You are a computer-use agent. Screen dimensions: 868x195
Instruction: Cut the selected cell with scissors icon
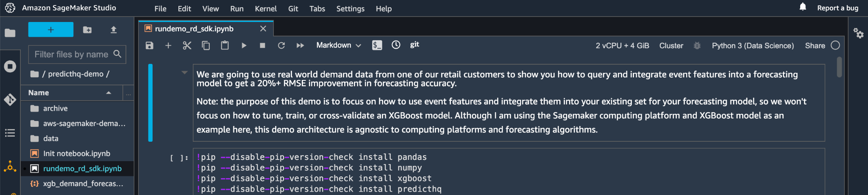click(187, 45)
